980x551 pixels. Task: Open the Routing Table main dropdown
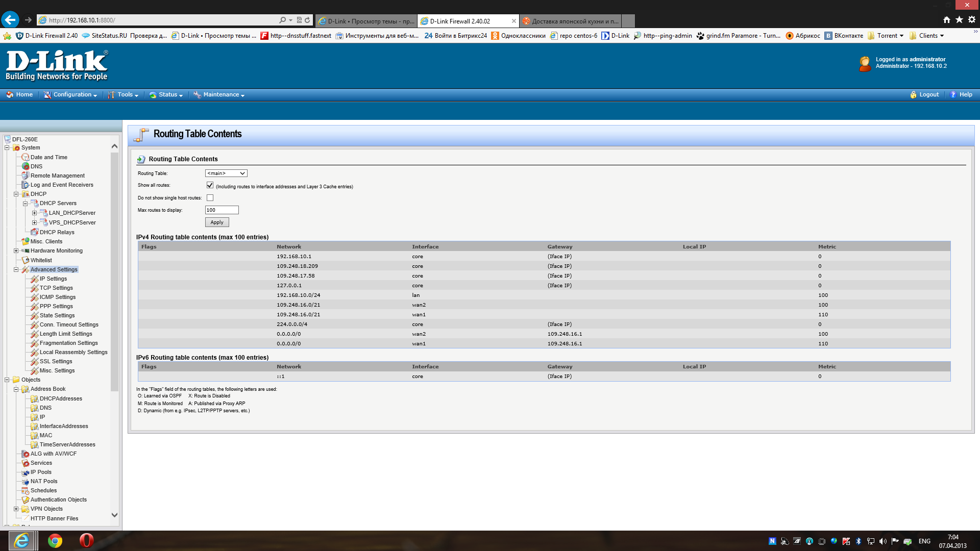(226, 173)
